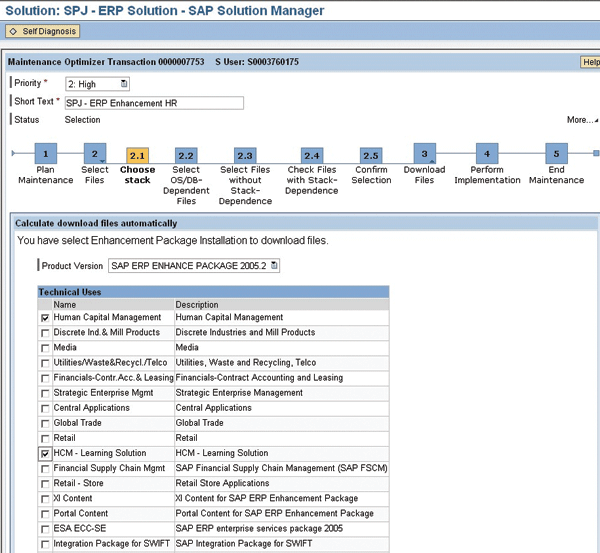The image size is (600, 553).
Task: Check Discrete Ind.& Mill Products checkbox
Action: tap(45, 333)
